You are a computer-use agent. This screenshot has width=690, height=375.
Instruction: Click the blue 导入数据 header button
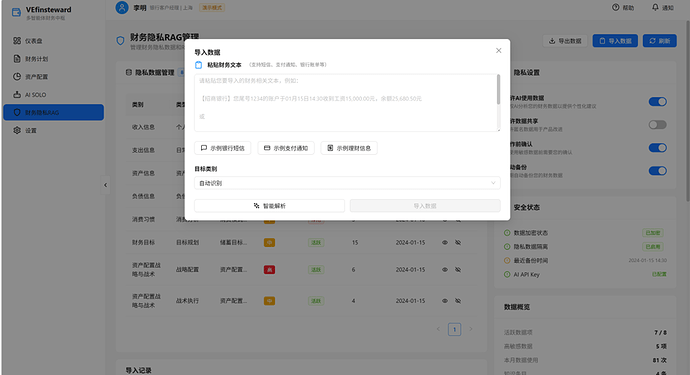click(615, 41)
